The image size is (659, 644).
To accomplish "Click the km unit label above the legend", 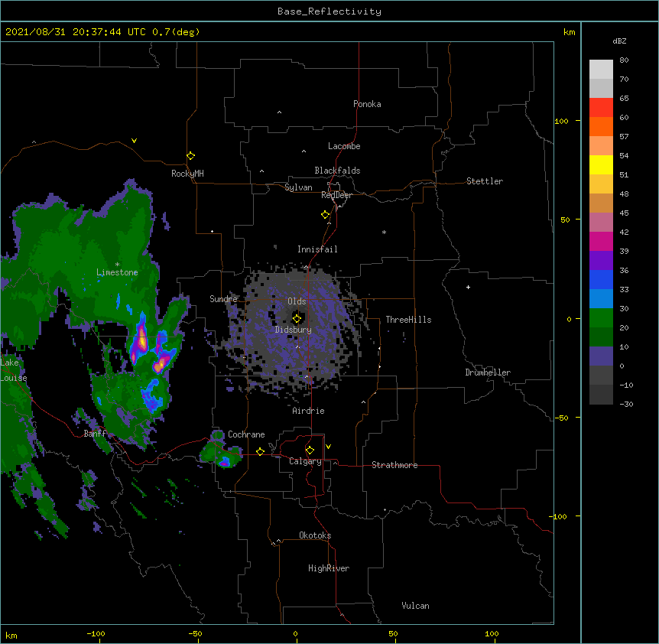I will (569, 32).
